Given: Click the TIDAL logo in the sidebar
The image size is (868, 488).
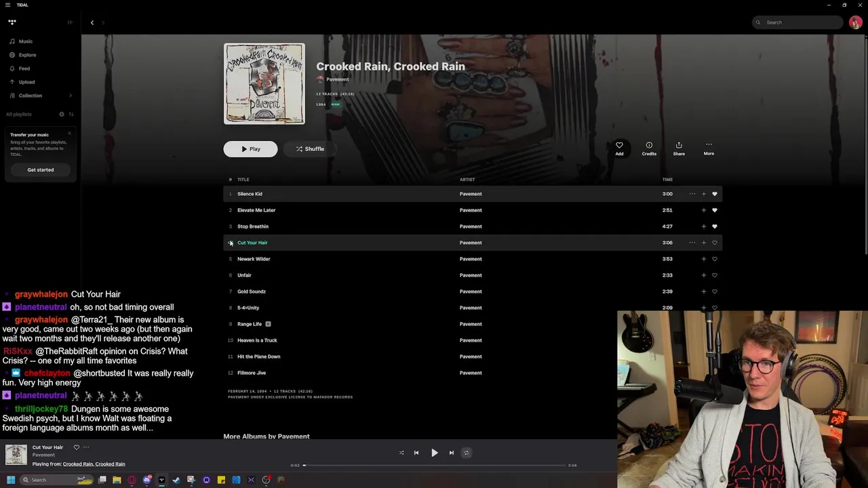Looking at the screenshot, I should [x=12, y=22].
